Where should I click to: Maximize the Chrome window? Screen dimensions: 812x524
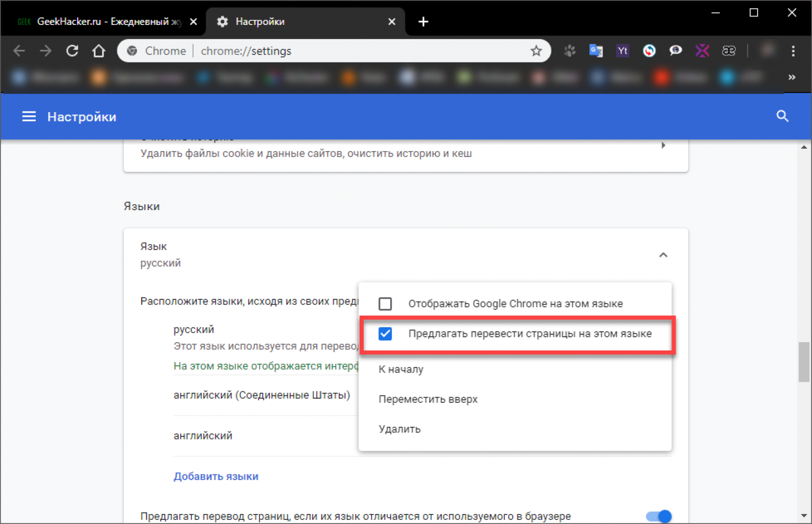tap(754, 13)
